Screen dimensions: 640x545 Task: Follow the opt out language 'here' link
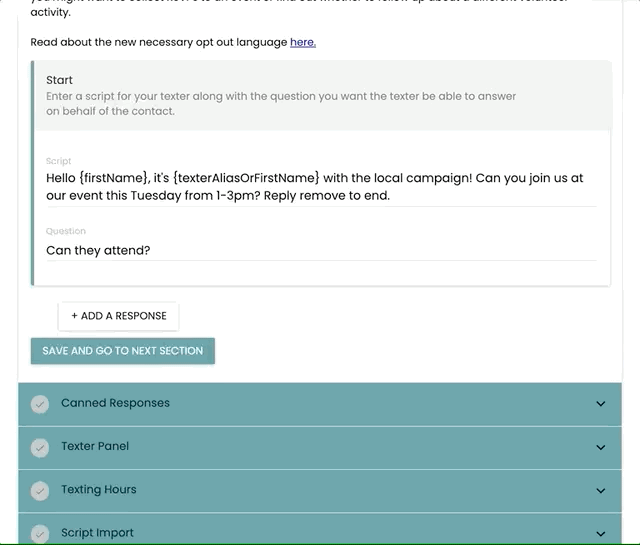tap(302, 42)
